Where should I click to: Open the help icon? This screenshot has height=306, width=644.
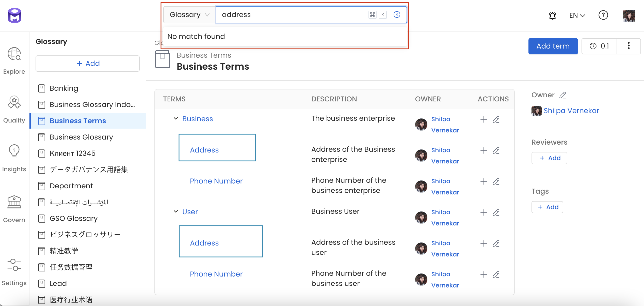[603, 15]
